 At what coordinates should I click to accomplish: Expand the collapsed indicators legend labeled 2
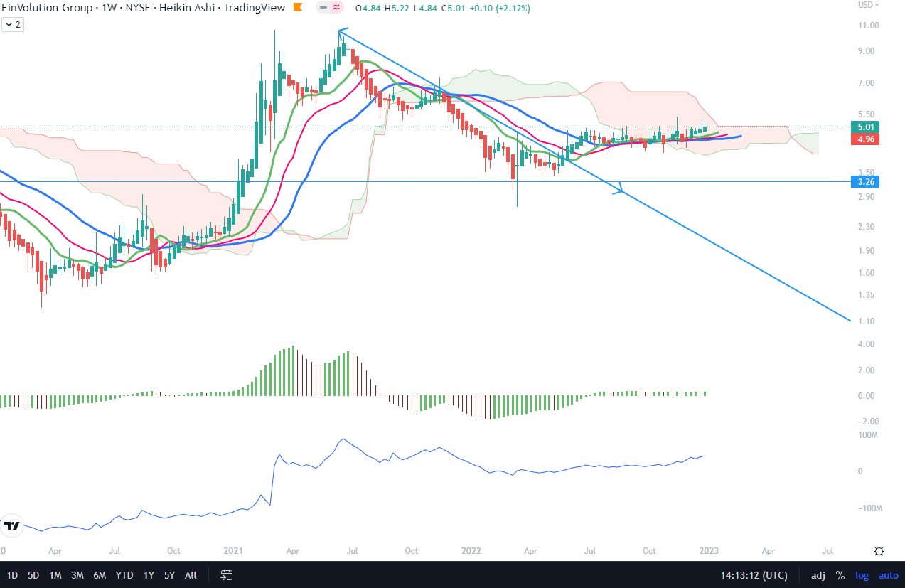click(x=13, y=24)
